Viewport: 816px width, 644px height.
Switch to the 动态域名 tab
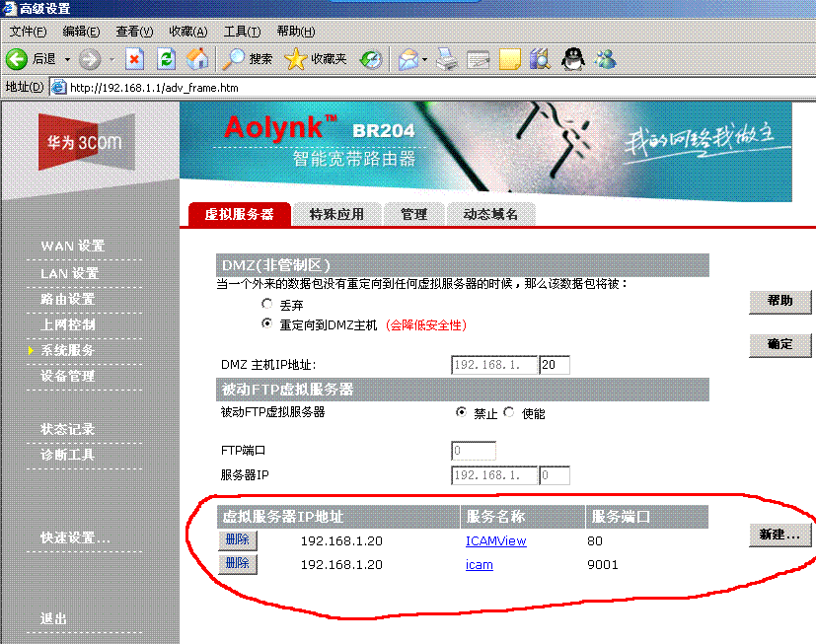pos(490,214)
